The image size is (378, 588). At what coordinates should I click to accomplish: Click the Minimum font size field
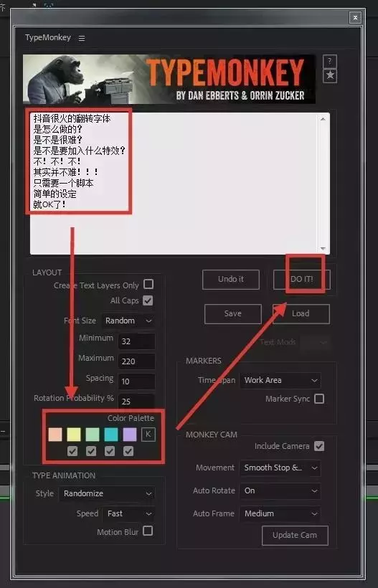pos(136,341)
